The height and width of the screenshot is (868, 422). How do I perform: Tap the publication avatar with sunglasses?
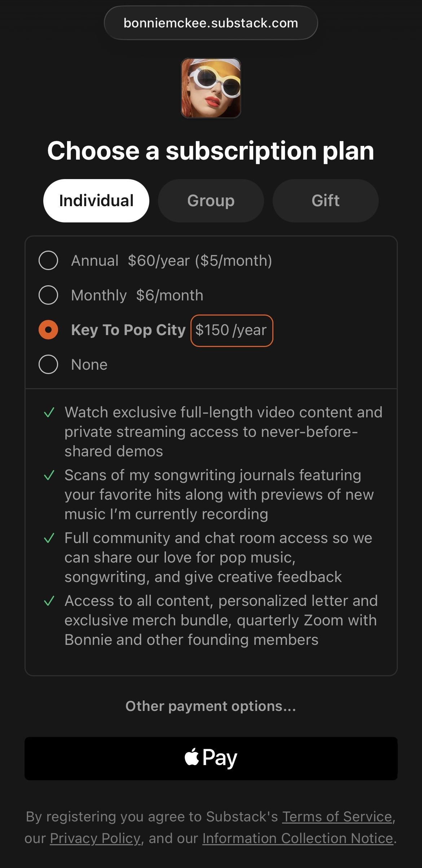(x=211, y=88)
